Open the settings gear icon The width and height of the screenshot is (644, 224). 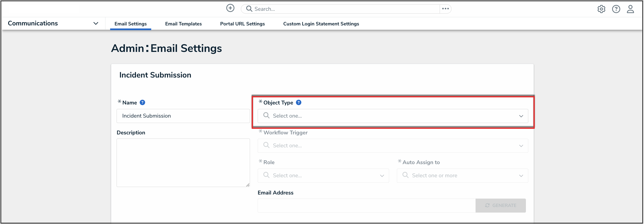(x=601, y=9)
